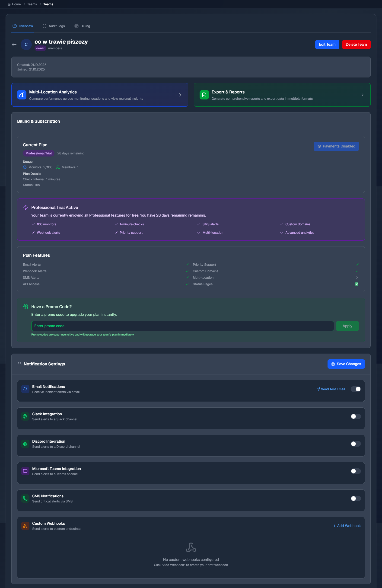The width and height of the screenshot is (382, 588).
Task: Click the owner role badge
Action: click(40, 48)
